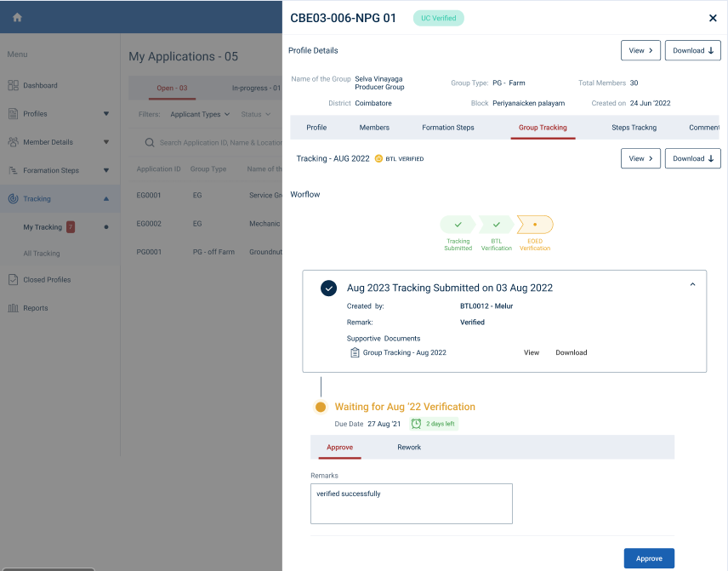Image resolution: width=728 pixels, height=571 pixels.
Task: Click the Group Tracking document icon
Action: pyautogui.click(x=355, y=352)
